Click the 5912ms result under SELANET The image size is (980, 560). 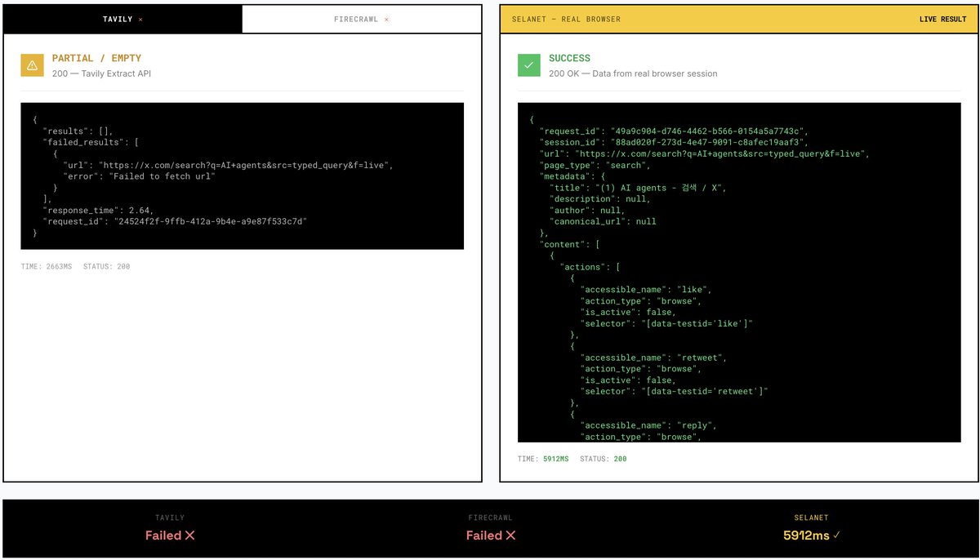click(810, 536)
